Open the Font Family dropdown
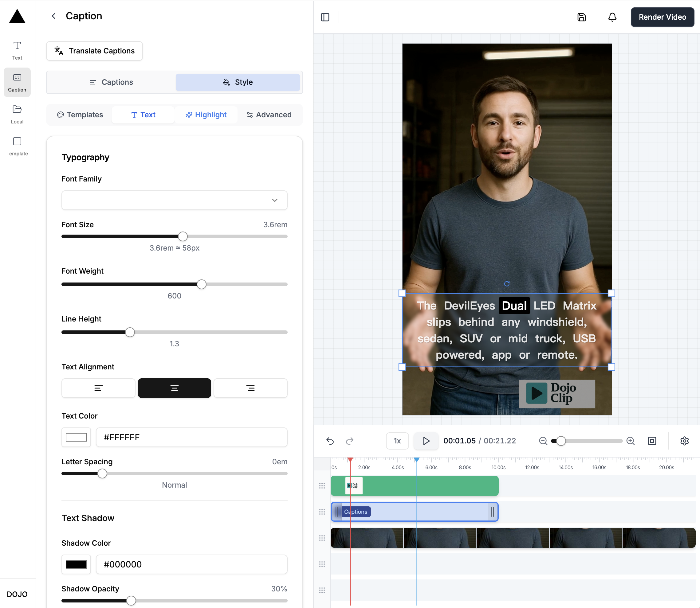Viewport: 700px width, 608px height. [x=174, y=200]
